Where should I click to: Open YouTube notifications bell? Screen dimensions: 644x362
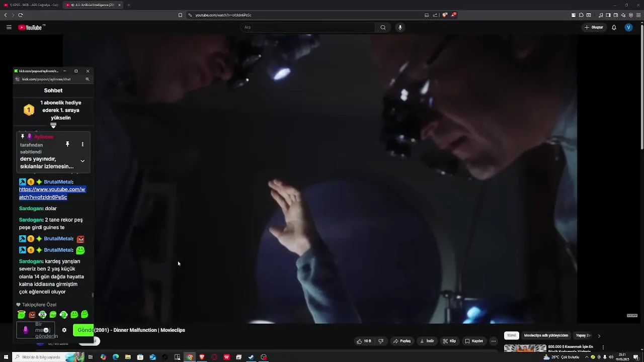pyautogui.click(x=614, y=27)
